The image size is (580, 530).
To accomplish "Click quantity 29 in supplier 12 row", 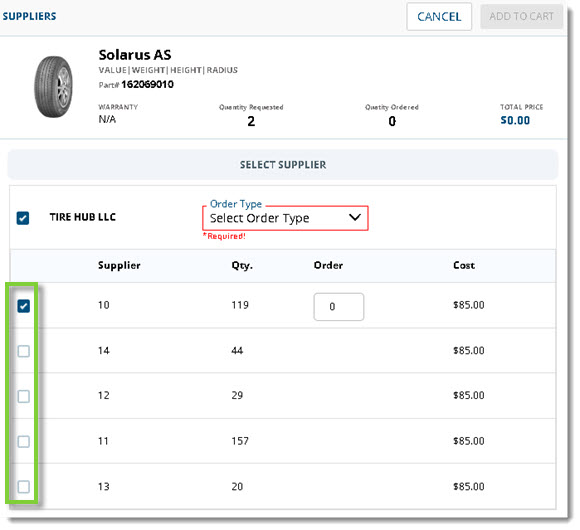I will click(x=237, y=395).
